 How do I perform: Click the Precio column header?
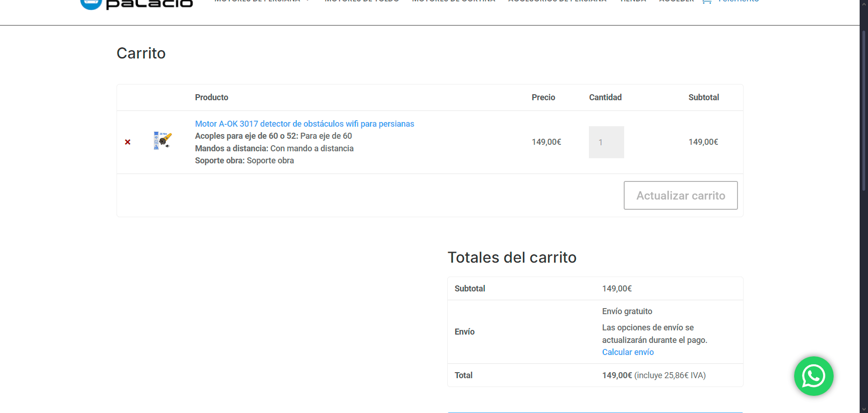tap(543, 97)
